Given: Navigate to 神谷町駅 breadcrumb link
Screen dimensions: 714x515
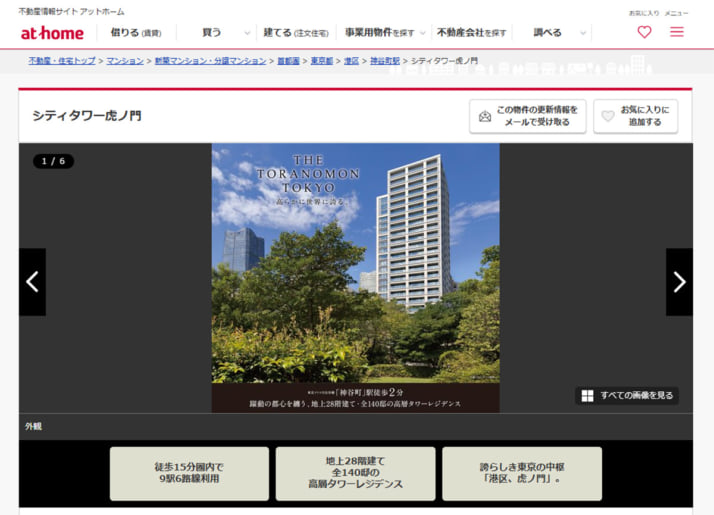Looking at the screenshot, I should pos(385,61).
